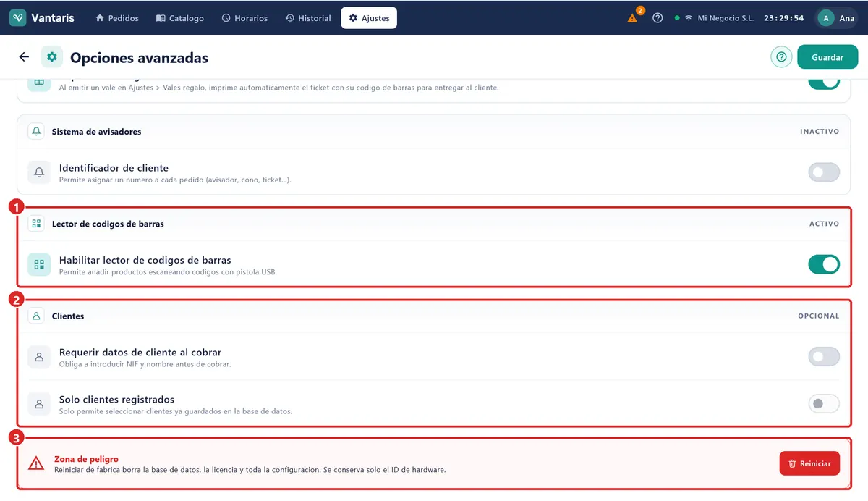Go back with the left arrow
868x501 pixels.
[x=24, y=57]
